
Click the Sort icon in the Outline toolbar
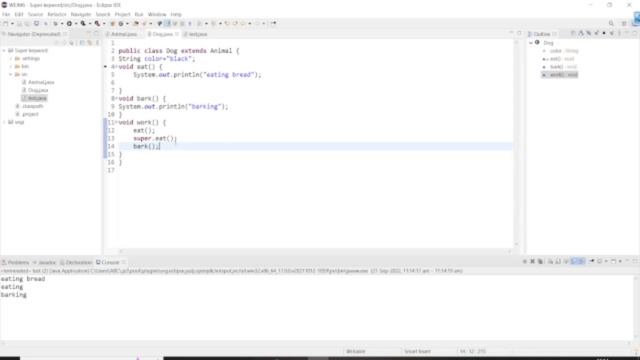pos(581,33)
